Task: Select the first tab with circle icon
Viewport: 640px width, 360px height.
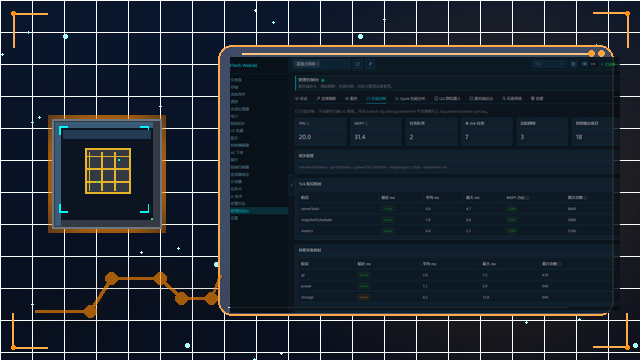Action: (x=301, y=99)
